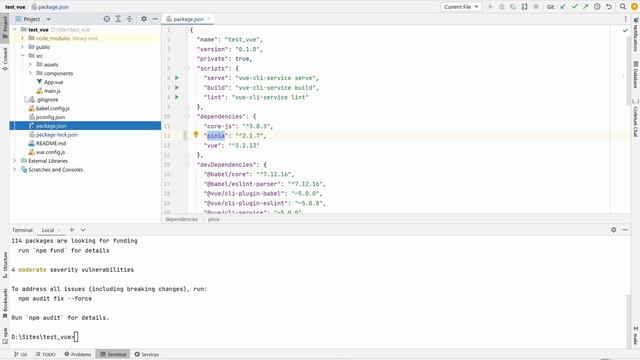
Task: Click green inspection checkmark in editor
Action: pos(625,30)
